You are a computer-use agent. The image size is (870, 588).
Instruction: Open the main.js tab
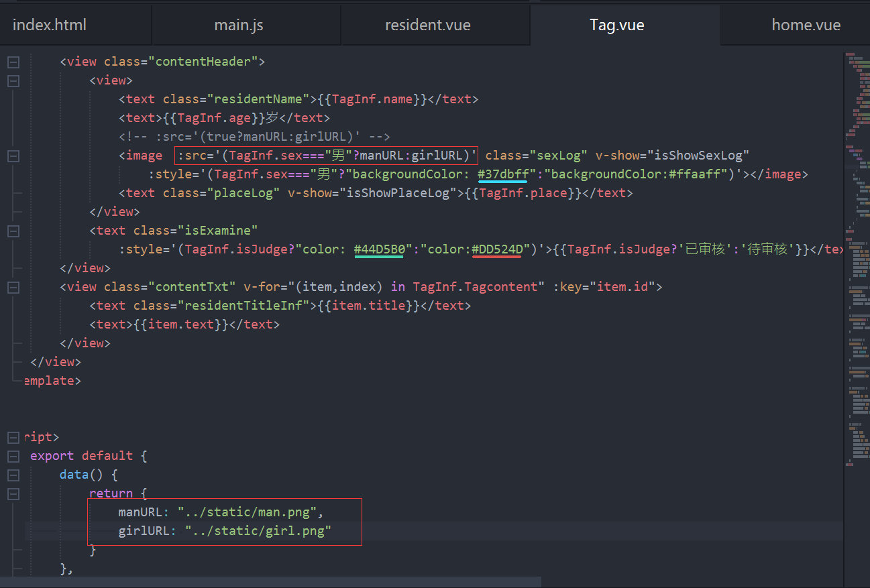click(x=239, y=25)
